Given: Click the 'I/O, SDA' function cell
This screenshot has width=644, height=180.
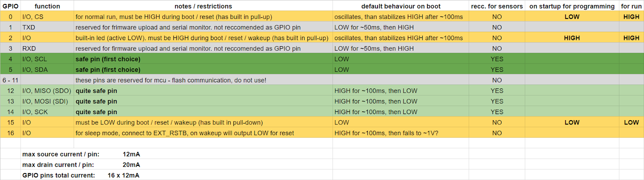Looking at the screenshot, I should 47,70.
